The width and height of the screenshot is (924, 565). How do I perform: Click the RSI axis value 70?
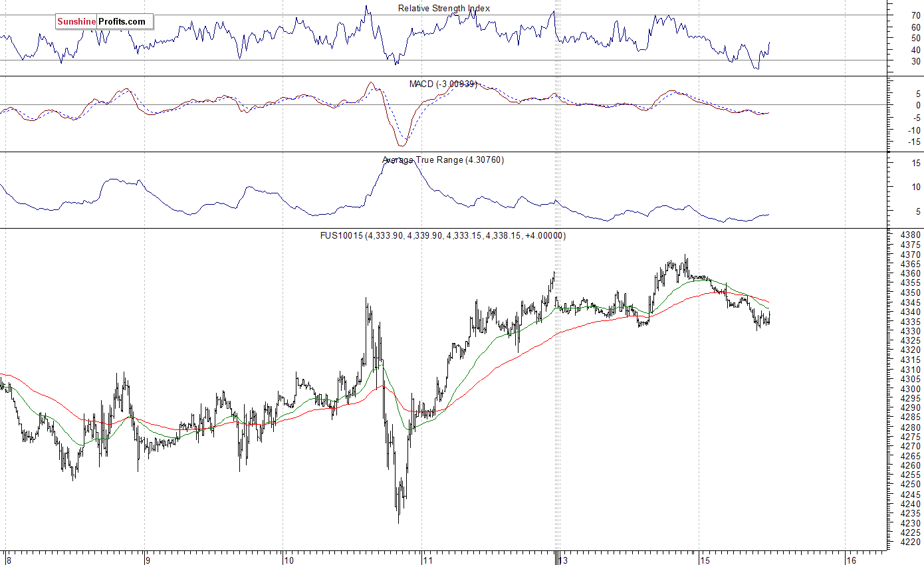pos(915,15)
